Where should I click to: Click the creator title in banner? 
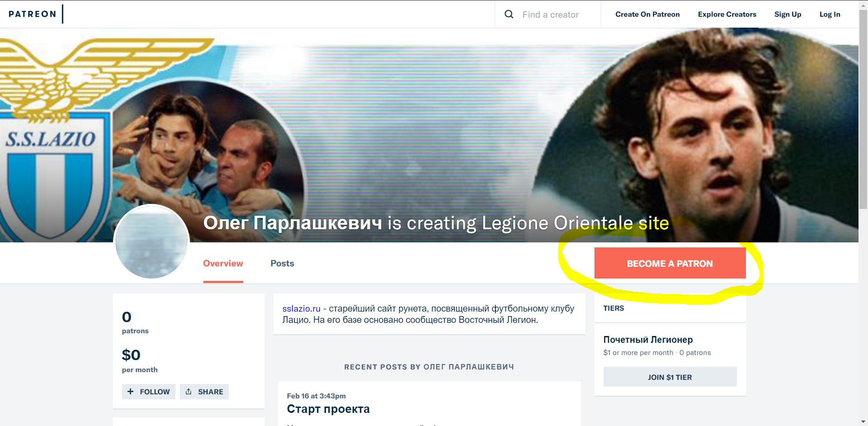click(436, 223)
